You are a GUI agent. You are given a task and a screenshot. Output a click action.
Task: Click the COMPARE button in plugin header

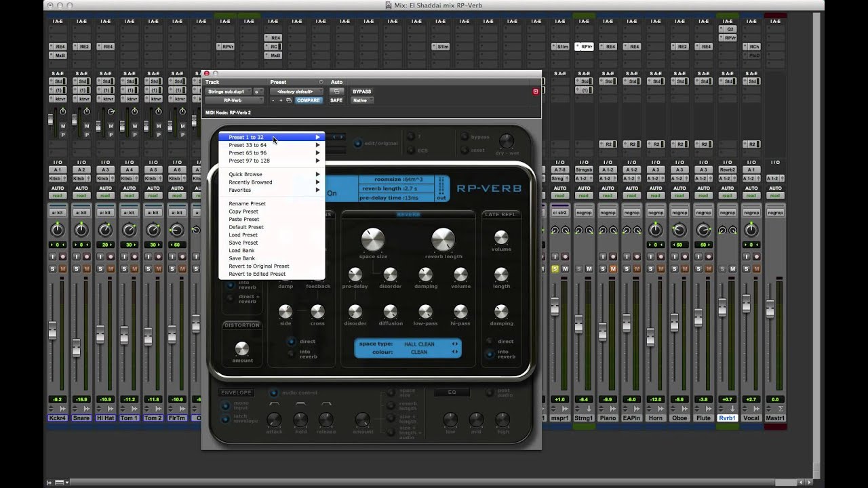(308, 100)
